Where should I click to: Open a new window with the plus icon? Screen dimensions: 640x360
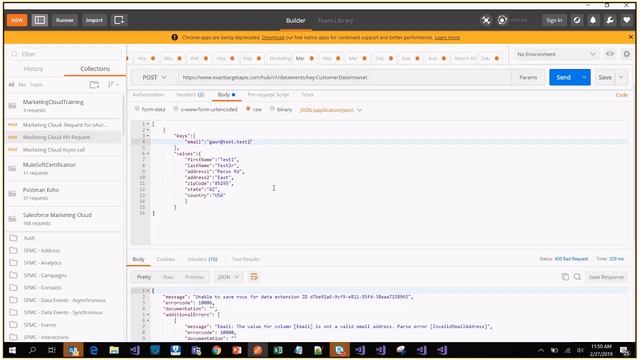tap(119, 20)
